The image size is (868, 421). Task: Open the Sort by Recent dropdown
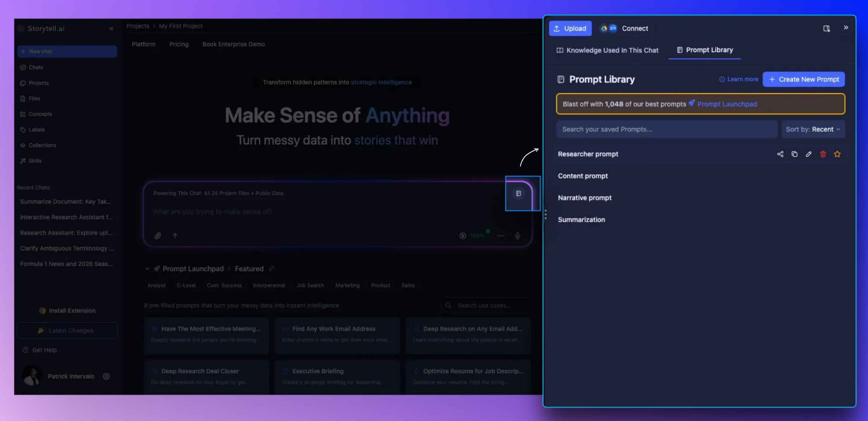(813, 129)
